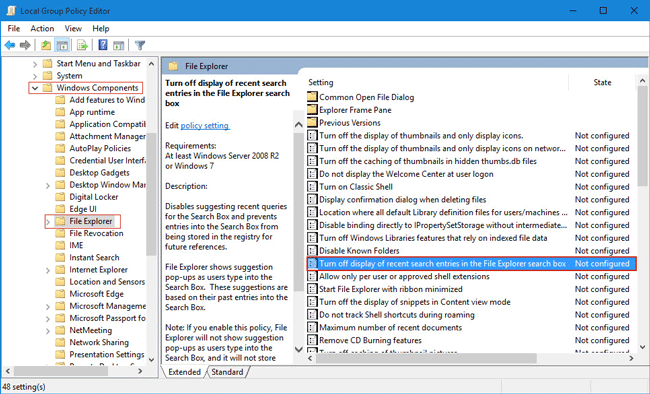This screenshot has width=650, height=394.
Task: Open the Help toolbar icon
Action: [x=102, y=45]
